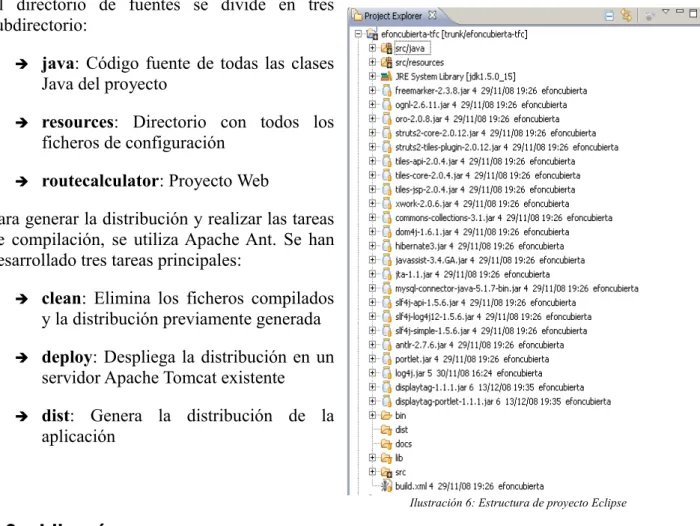The image size is (700, 526).
Task: Click the JRE System Library icon
Action: (x=386, y=76)
